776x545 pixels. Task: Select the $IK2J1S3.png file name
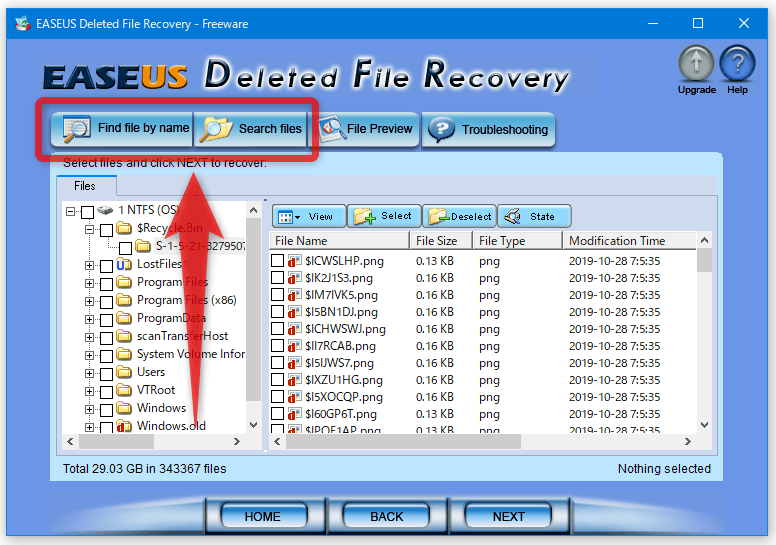click(x=339, y=278)
